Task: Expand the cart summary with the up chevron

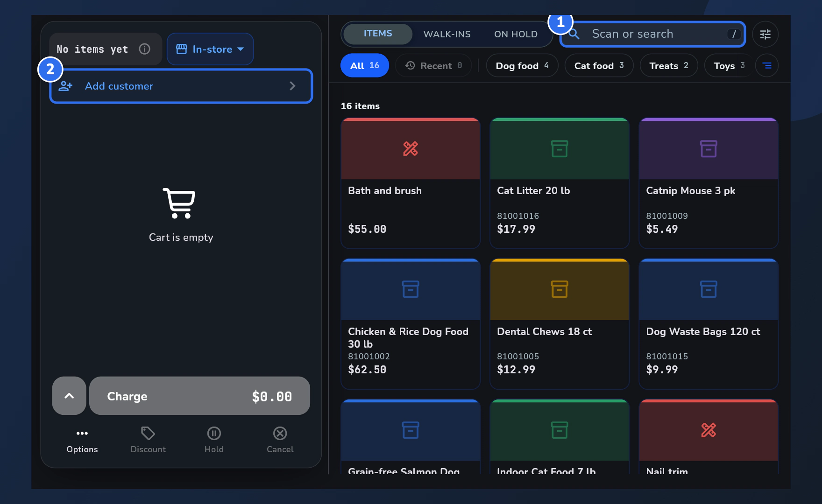Action: [69, 396]
